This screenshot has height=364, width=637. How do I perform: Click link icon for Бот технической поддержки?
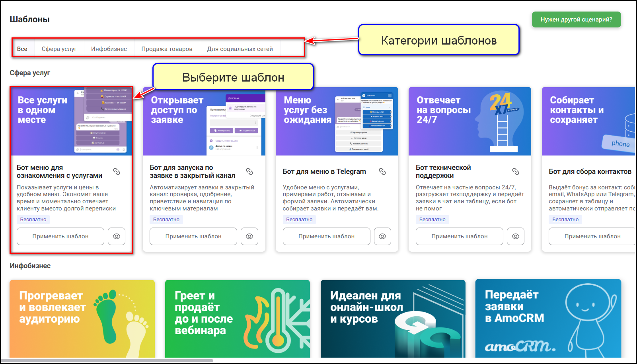(515, 171)
